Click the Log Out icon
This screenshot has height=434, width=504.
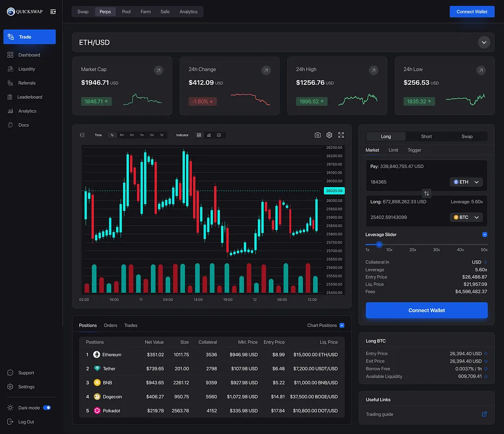coord(10,422)
